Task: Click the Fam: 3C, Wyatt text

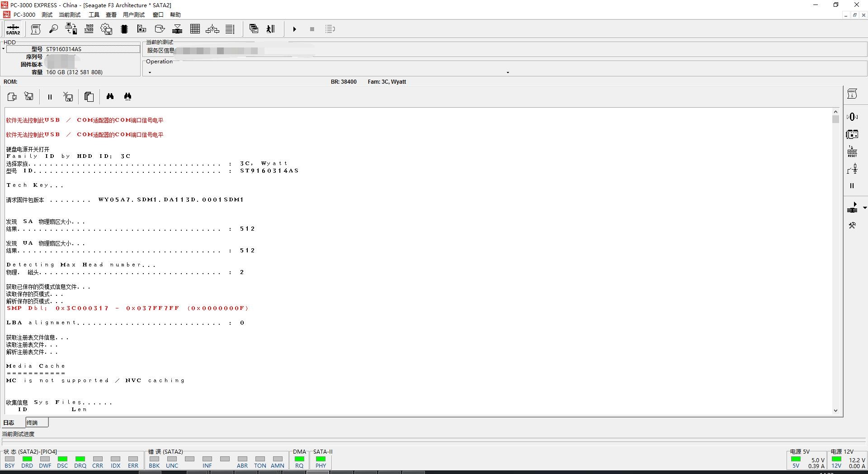Action: [387, 82]
